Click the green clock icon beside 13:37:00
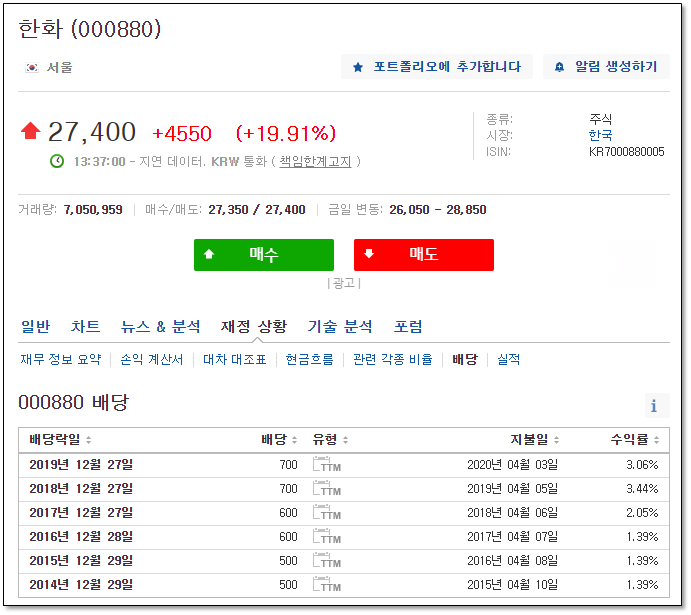This screenshot has height=615, width=691. click(x=56, y=161)
